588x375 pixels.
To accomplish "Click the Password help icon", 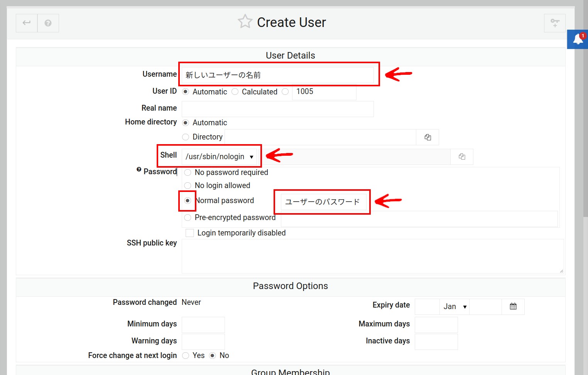I will click(139, 170).
